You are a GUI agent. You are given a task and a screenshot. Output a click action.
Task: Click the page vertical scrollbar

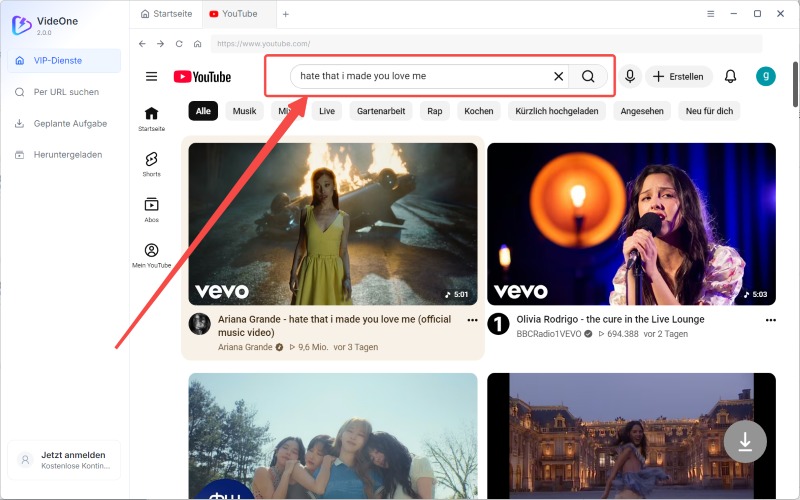795,84
